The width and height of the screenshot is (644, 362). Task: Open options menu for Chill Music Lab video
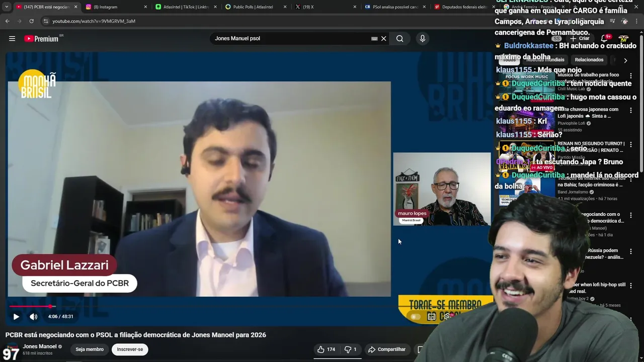[x=631, y=76]
